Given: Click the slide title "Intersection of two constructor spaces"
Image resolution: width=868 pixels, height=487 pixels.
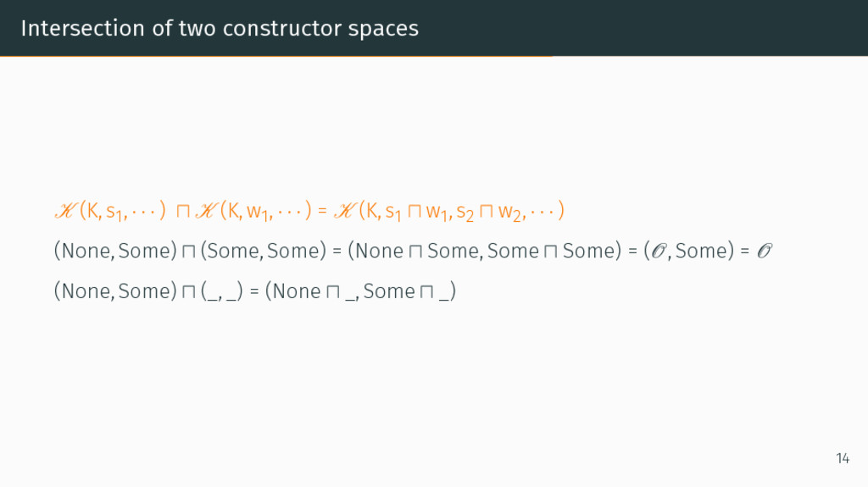Looking at the screenshot, I should [x=220, y=28].
